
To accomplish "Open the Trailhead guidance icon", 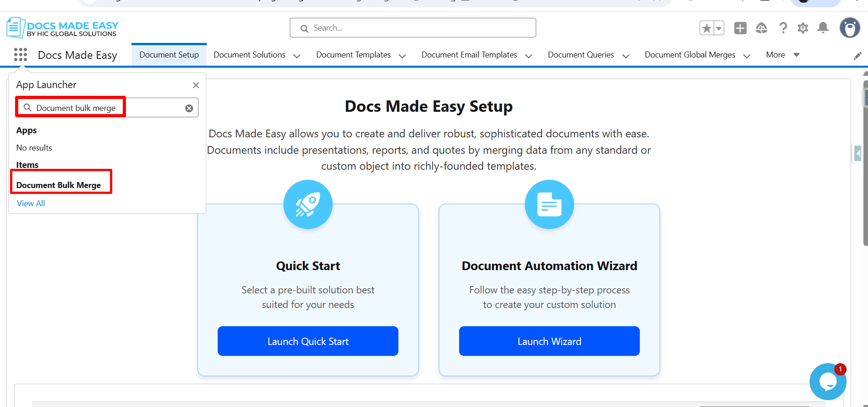I will click(x=761, y=28).
